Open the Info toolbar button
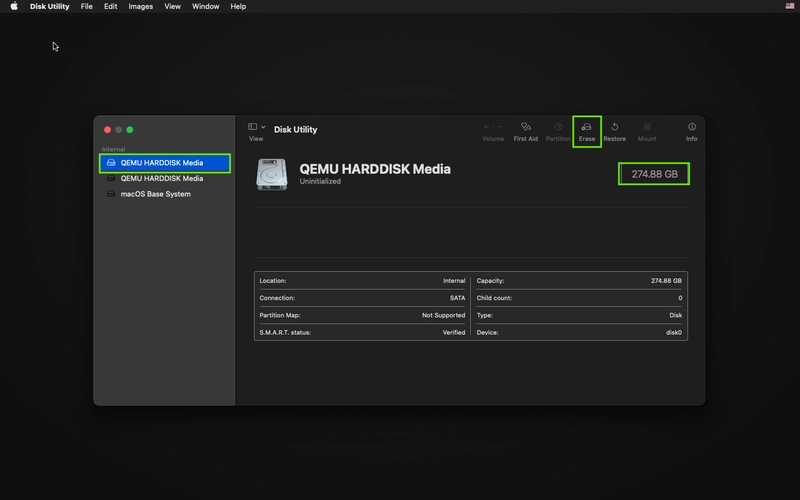Image resolution: width=800 pixels, height=500 pixels. coord(692,131)
